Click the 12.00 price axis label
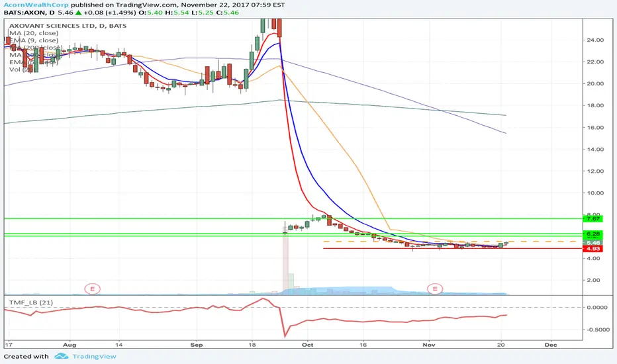617x364 pixels. click(595, 171)
